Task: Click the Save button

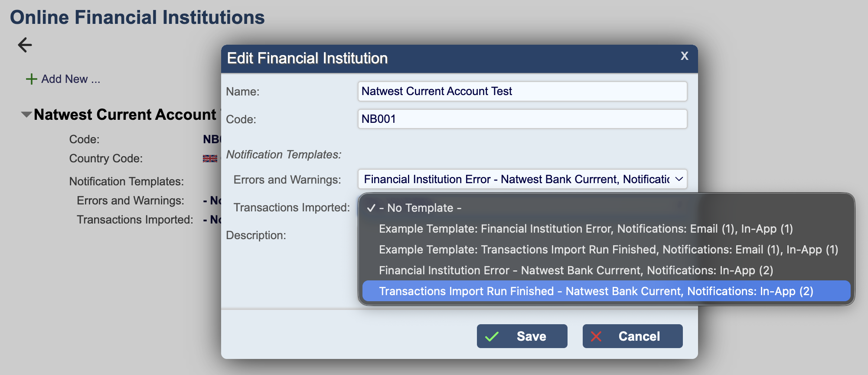Action: [522, 336]
